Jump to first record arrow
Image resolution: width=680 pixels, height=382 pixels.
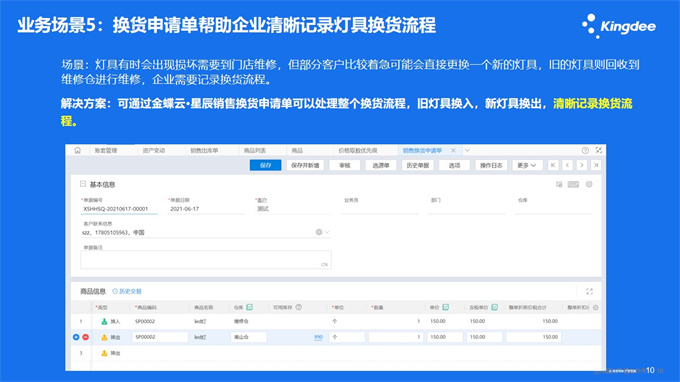553,165
